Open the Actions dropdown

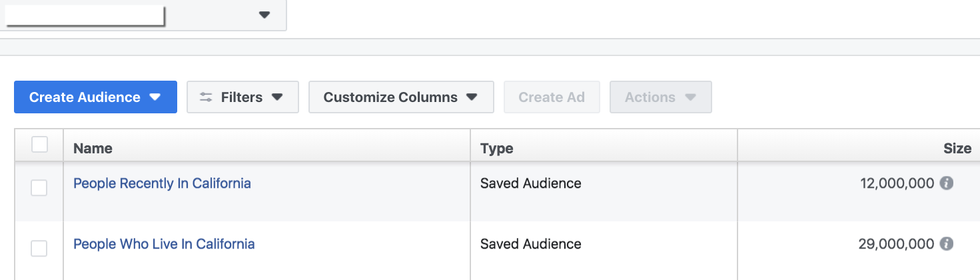pos(661,97)
